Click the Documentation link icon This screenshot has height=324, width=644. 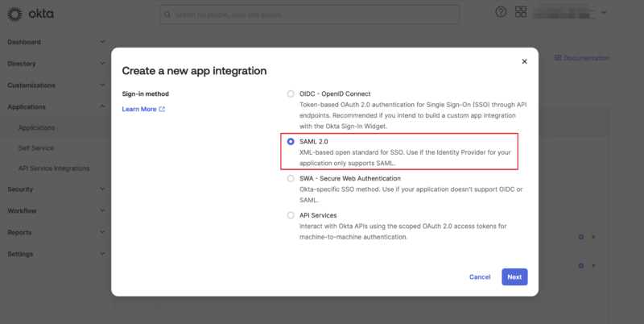[559, 58]
